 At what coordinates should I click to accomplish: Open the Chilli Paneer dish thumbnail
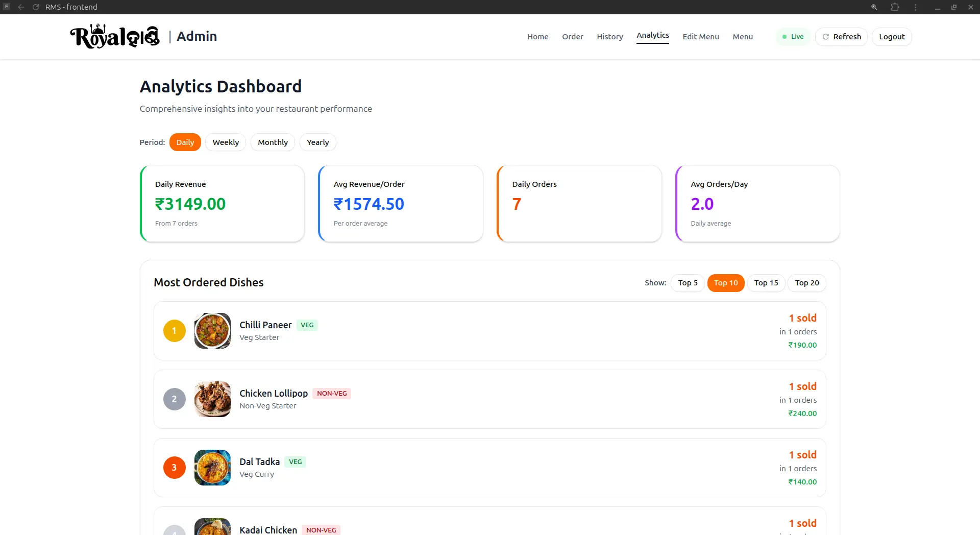coord(212,331)
